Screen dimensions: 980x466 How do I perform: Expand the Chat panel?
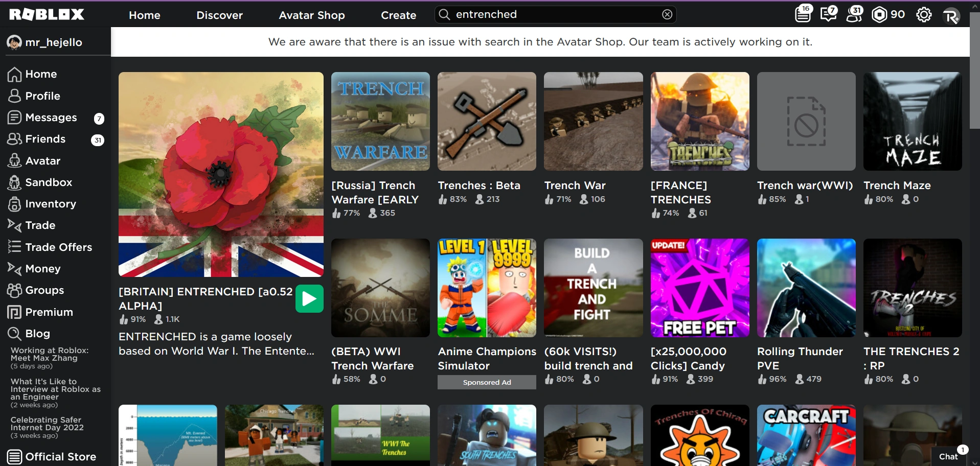coord(948,456)
